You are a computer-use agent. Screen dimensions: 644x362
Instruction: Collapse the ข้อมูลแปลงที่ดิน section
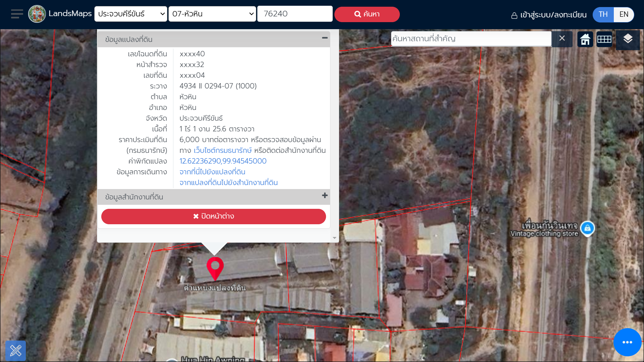point(324,38)
